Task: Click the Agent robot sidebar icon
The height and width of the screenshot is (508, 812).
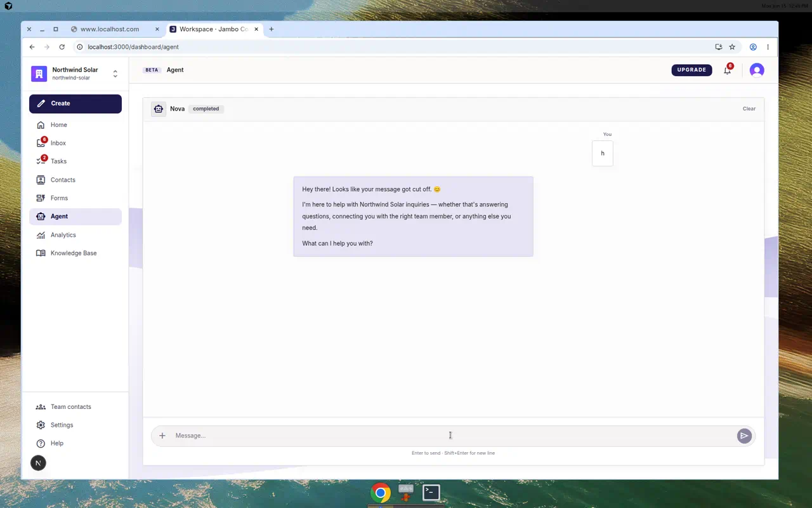Action: [x=41, y=217]
